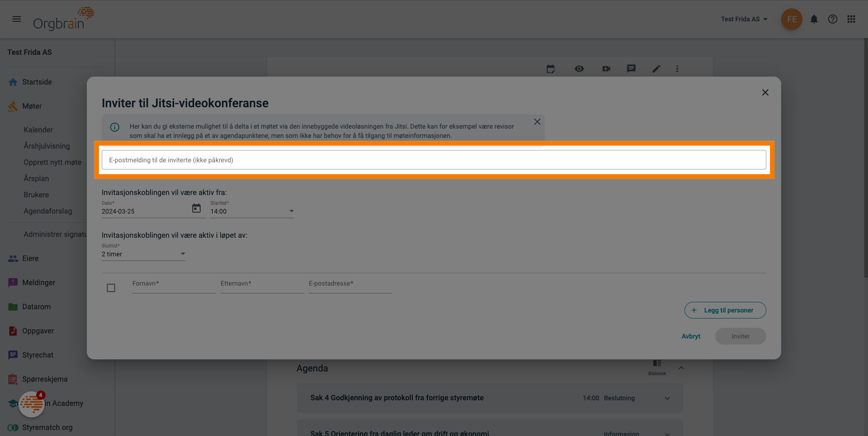This screenshot has width=868, height=436.
Task: Click the info circle icon in banner
Action: pos(115,127)
